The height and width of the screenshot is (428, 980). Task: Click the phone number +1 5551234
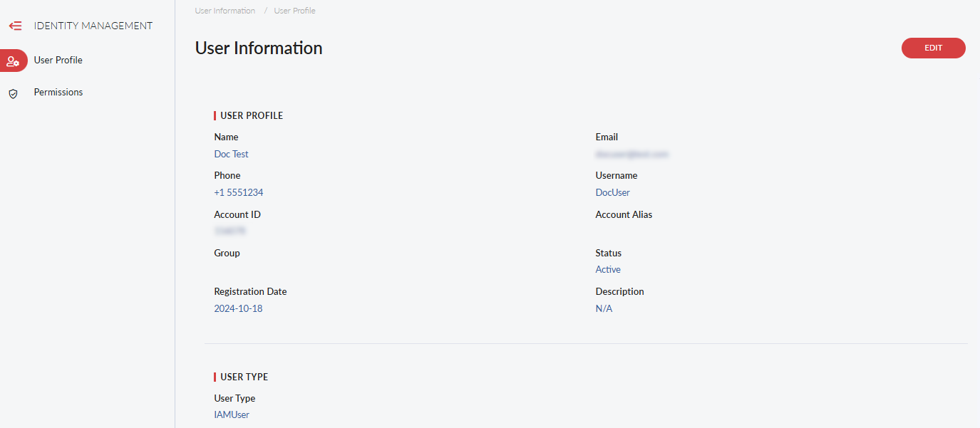point(238,192)
